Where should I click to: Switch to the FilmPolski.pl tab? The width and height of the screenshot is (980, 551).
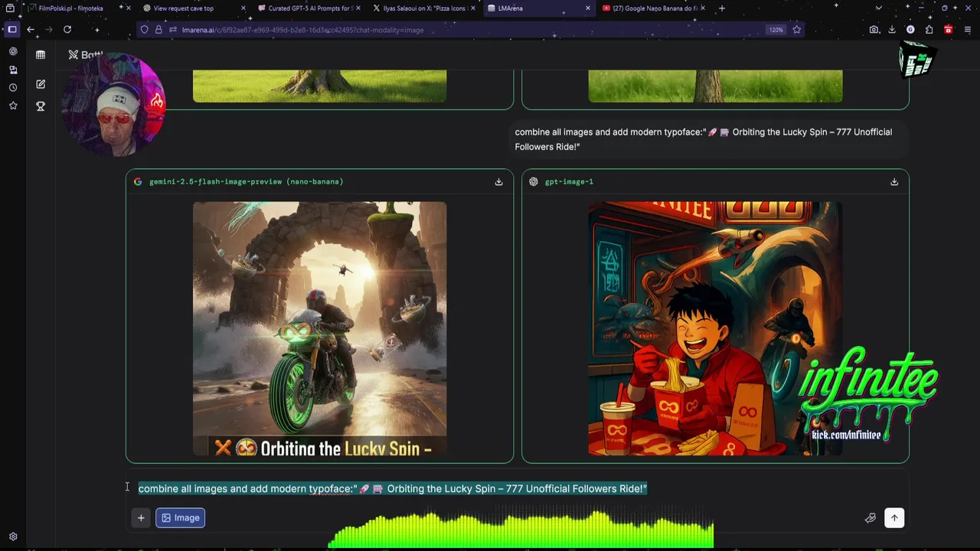coord(70,8)
